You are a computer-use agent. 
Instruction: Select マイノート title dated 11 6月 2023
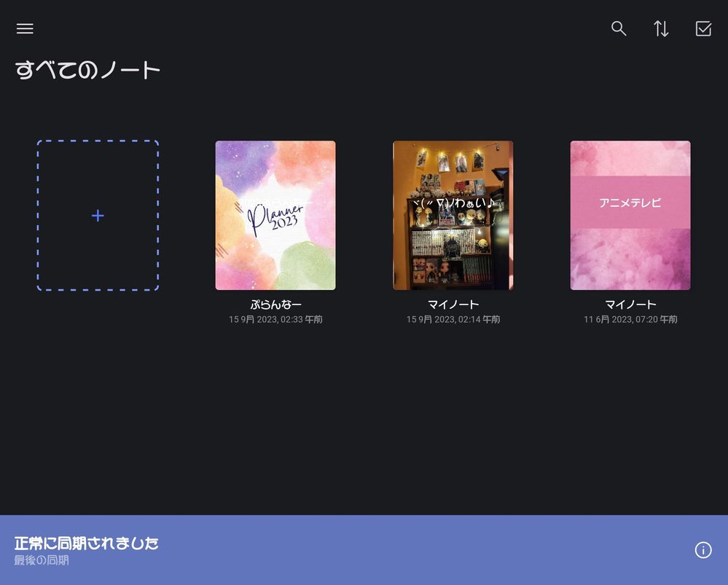coord(630,305)
